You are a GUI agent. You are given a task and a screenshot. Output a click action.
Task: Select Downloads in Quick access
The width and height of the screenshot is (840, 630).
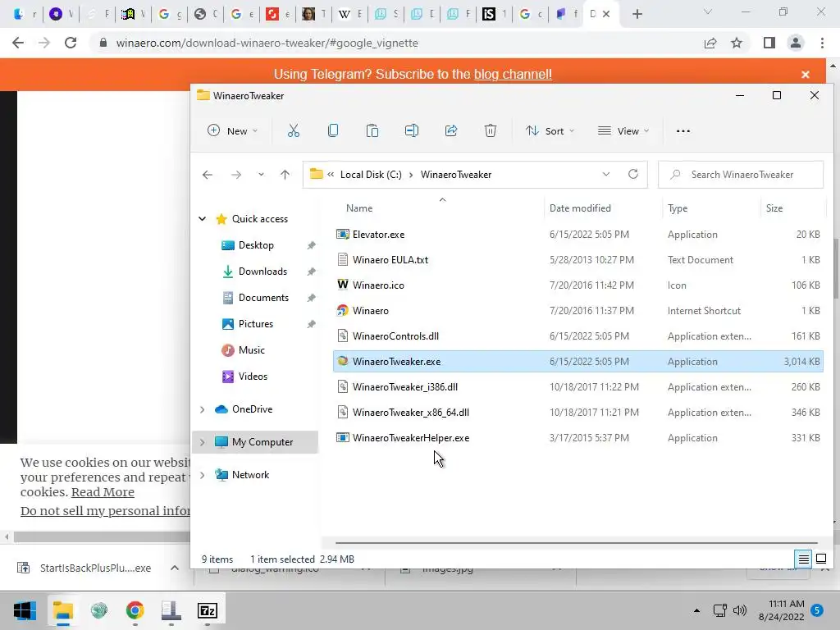(262, 272)
